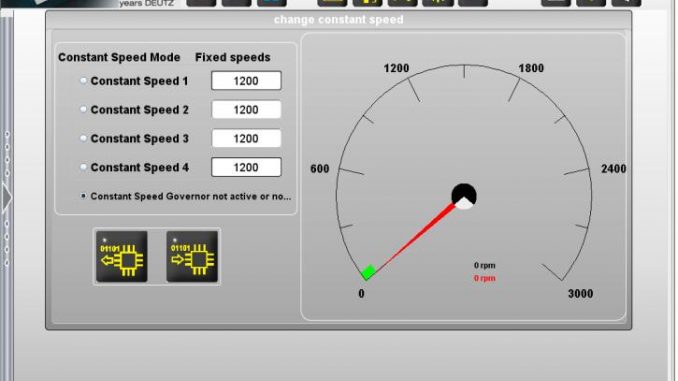
Task: Focus the Constant Speed 2 rpm field
Action: click(246, 109)
